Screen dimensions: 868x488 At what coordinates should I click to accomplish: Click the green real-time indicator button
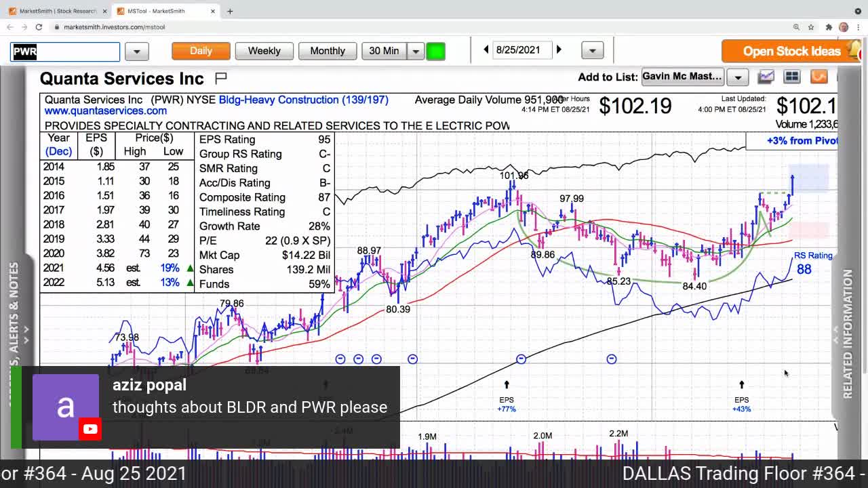435,51
